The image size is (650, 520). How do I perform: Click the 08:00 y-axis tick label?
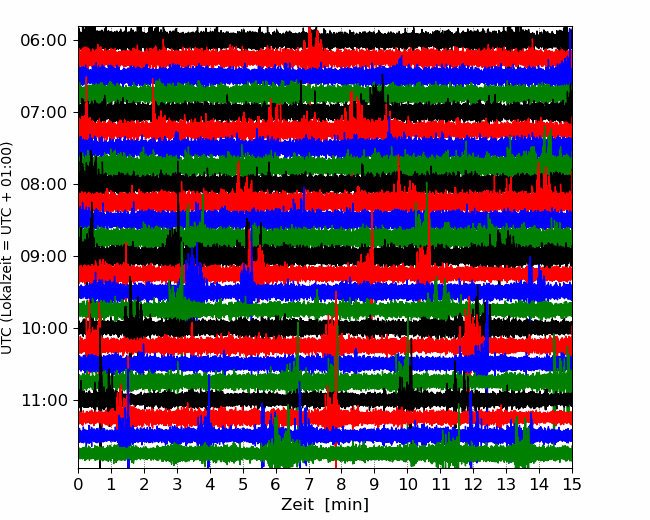[x=44, y=185]
